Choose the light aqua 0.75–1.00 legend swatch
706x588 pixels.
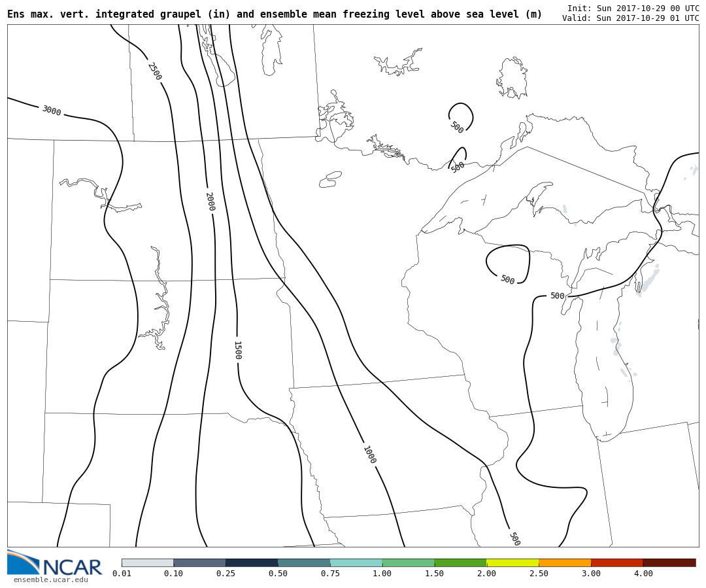[357, 562]
